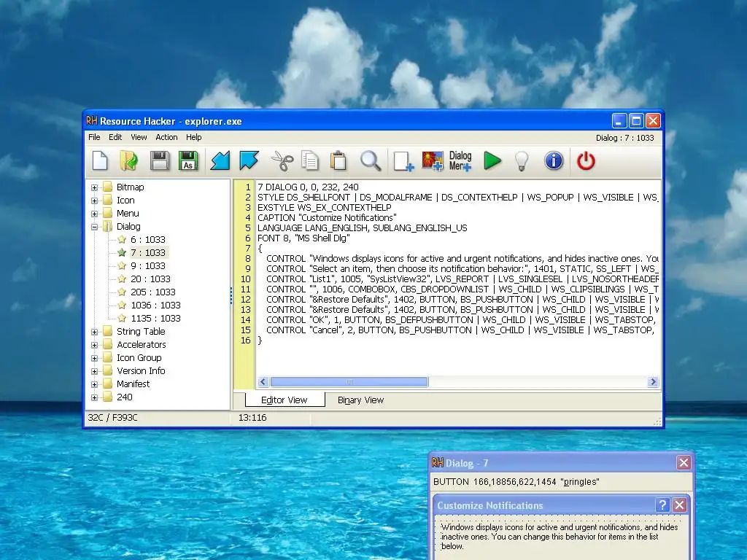Select dialog resource 6 : 1033
Image resolution: width=747 pixels, height=560 pixels.
[147, 239]
